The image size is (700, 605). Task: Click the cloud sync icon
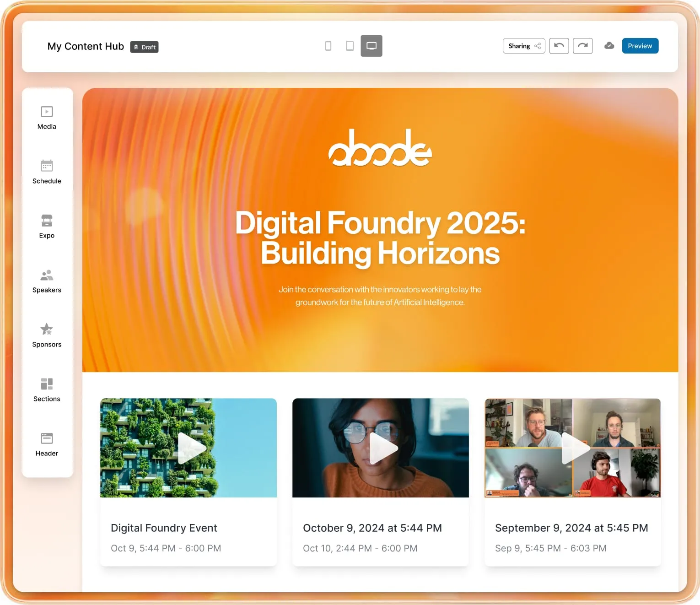[609, 46]
